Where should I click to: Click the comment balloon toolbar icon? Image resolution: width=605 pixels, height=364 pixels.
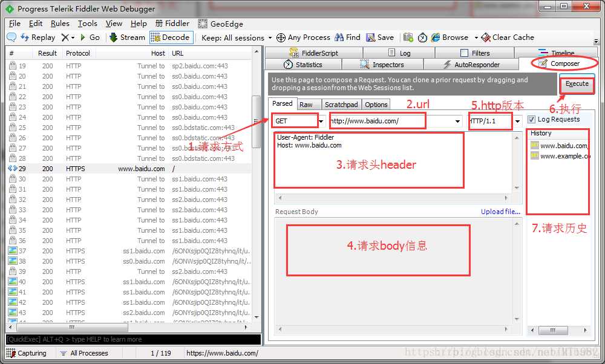pyautogui.click(x=11, y=37)
